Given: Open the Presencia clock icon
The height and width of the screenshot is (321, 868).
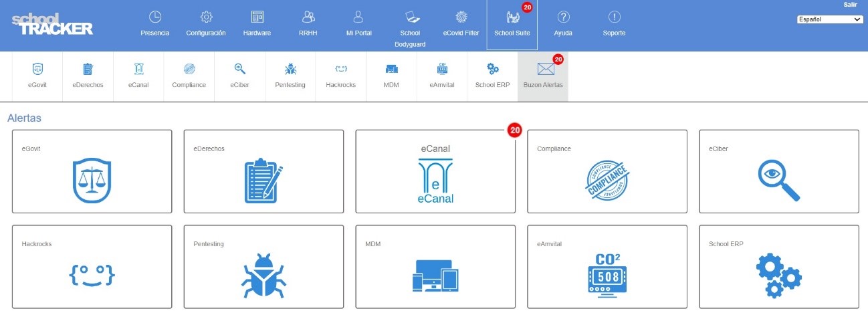Looking at the screenshot, I should click(x=154, y=17).
